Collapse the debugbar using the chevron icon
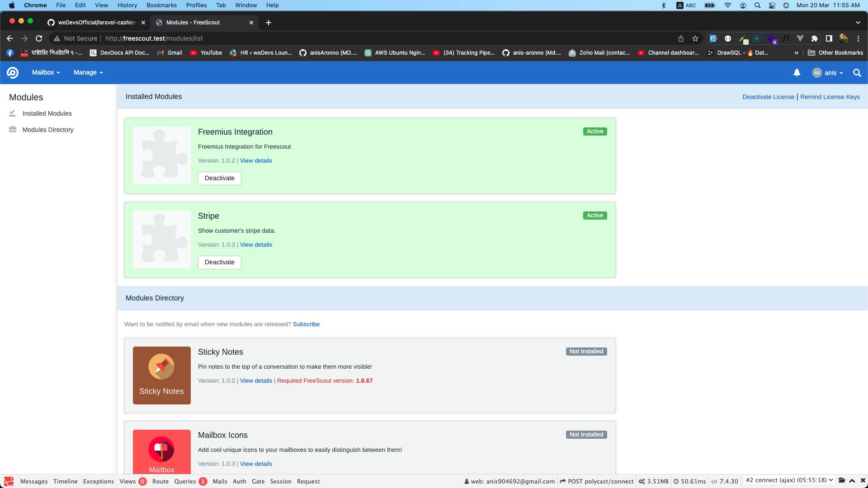Screen dimensions: 868x488 [851, 481]
